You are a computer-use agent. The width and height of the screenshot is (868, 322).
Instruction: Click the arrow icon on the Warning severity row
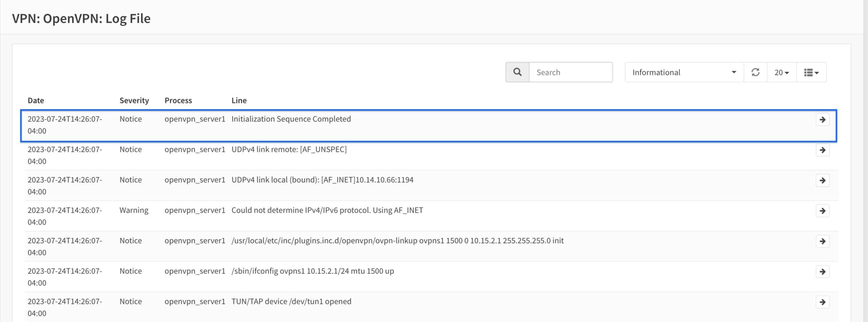(823, 210)
